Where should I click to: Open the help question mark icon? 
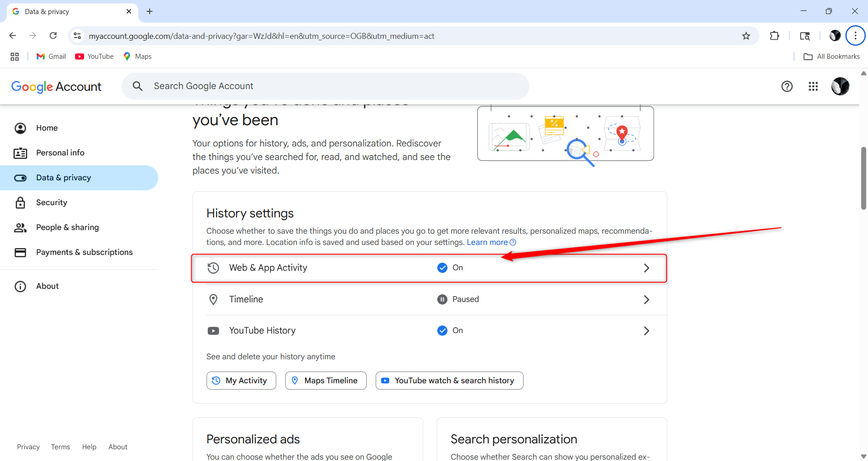[x=787, y=86]
